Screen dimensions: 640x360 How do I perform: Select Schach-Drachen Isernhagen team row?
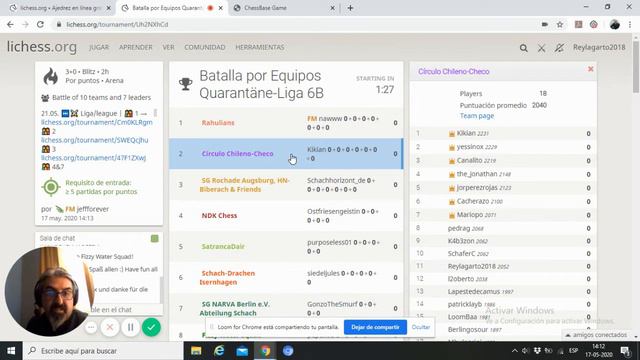(286, 278)
